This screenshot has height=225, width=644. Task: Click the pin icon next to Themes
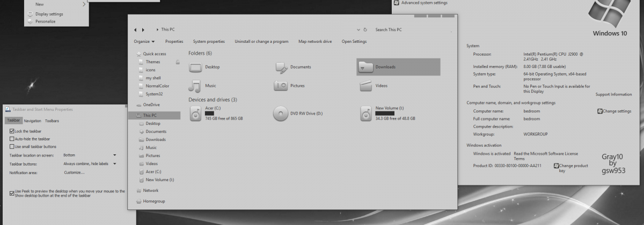click(x=178, y=62)
